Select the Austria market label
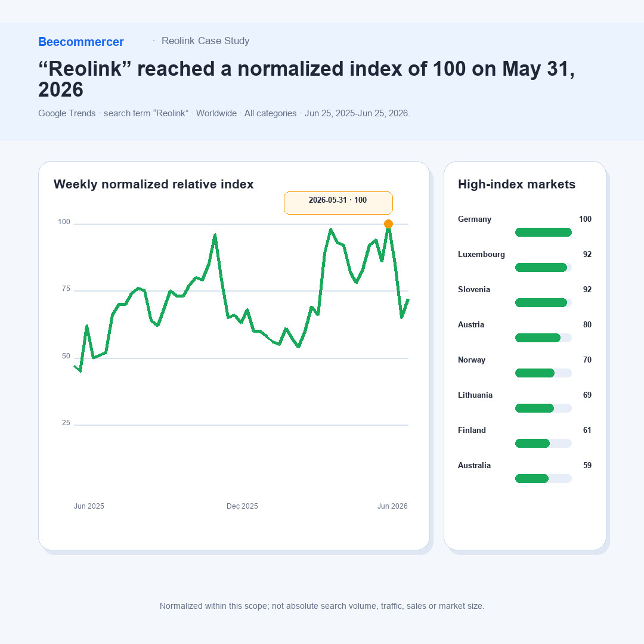Viewport: 644px width, 644px height. tap(471, 325)
